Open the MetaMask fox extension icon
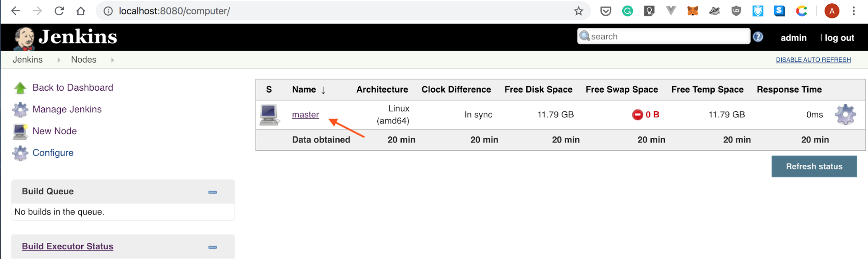 693,11
